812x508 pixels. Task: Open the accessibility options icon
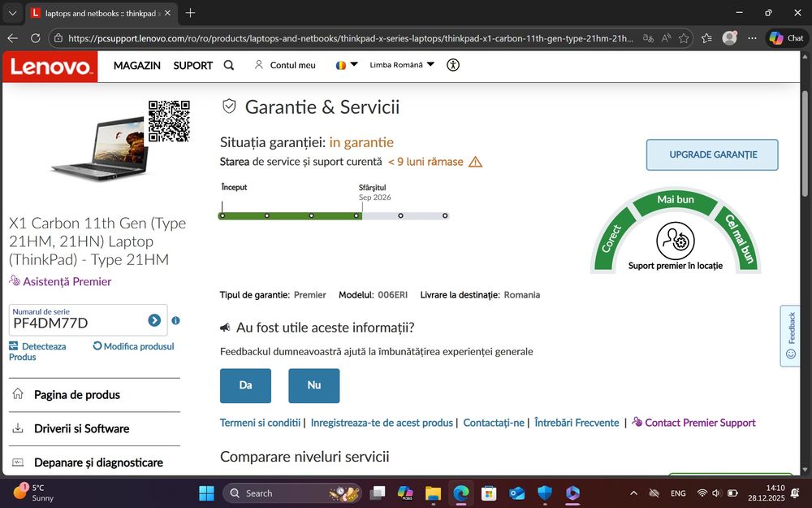[x=453, y=65]
